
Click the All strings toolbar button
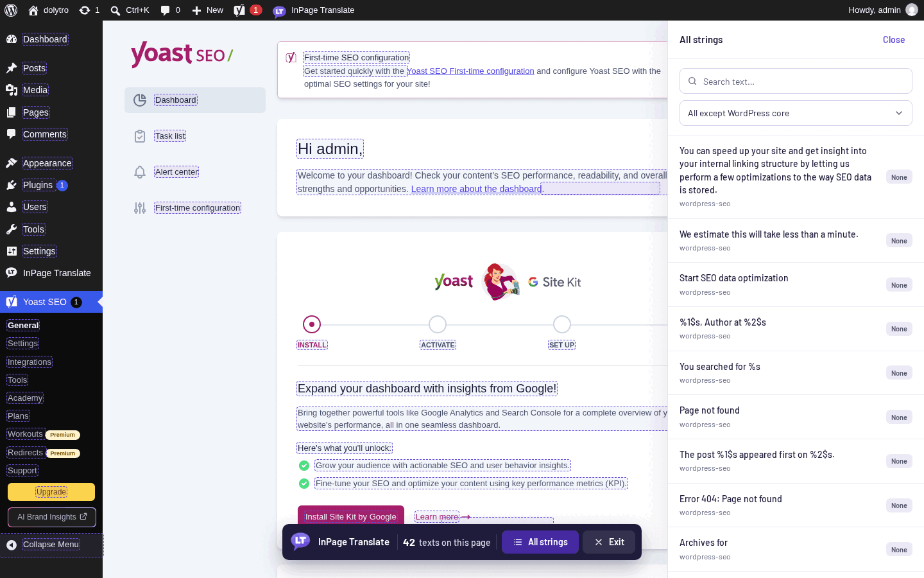(x=540, y=542)
